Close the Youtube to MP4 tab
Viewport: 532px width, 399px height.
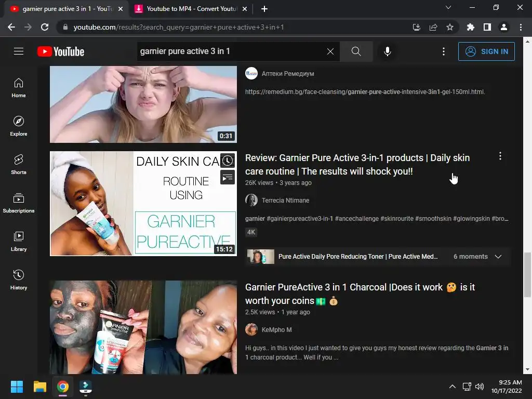pyautogui.click(x=245, y=9)
